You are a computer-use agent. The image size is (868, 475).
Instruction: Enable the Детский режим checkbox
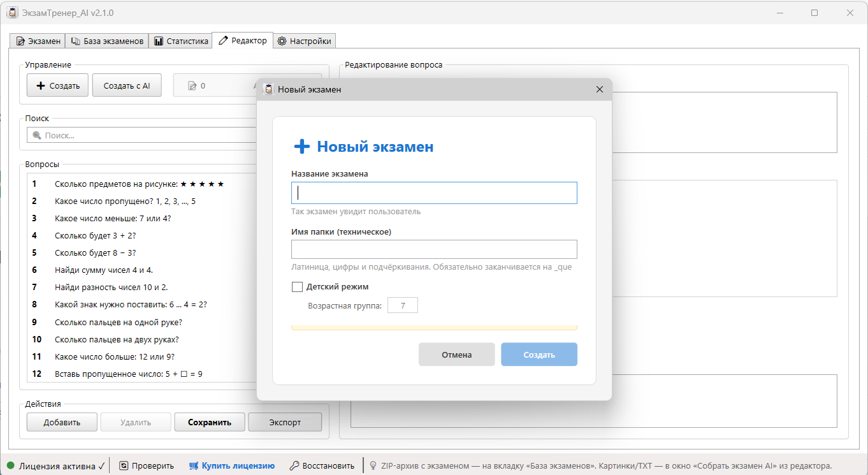tap(297, 287)
